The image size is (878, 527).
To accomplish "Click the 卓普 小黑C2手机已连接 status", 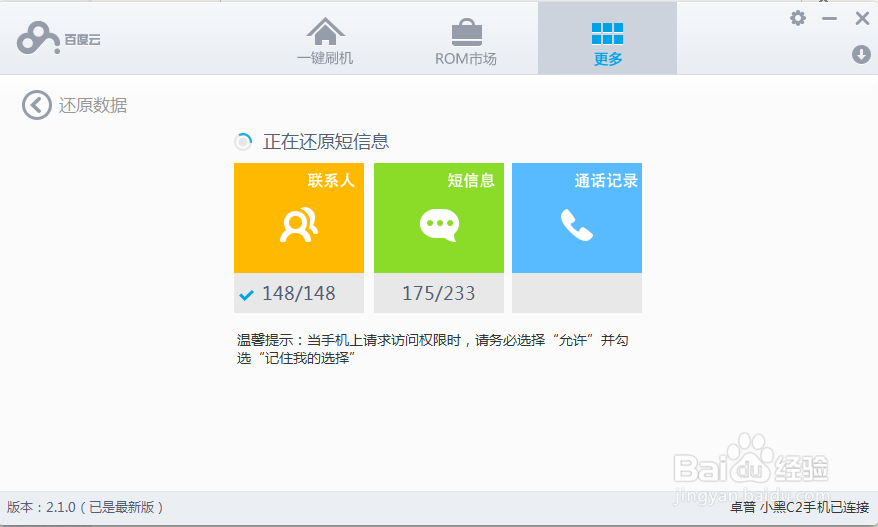I will pos(800,507).
